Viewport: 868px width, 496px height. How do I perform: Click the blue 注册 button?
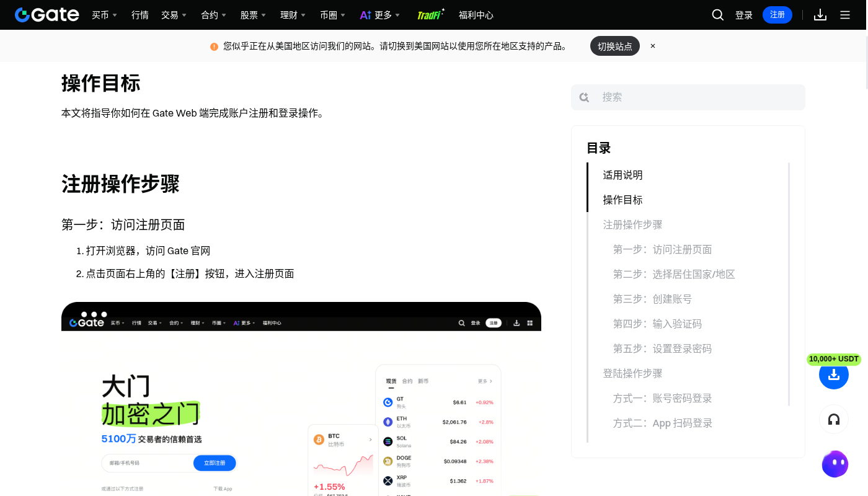tap(777, 15)
